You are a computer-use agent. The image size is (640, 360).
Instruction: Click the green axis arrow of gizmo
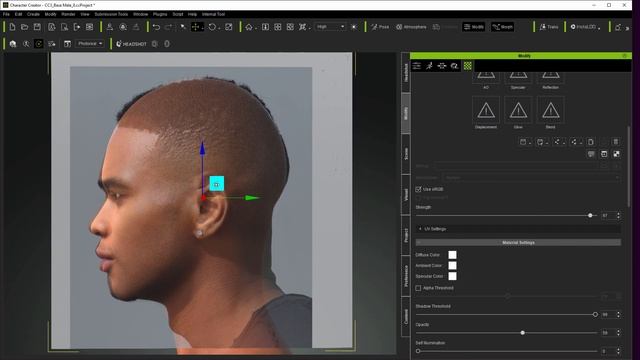252,198
